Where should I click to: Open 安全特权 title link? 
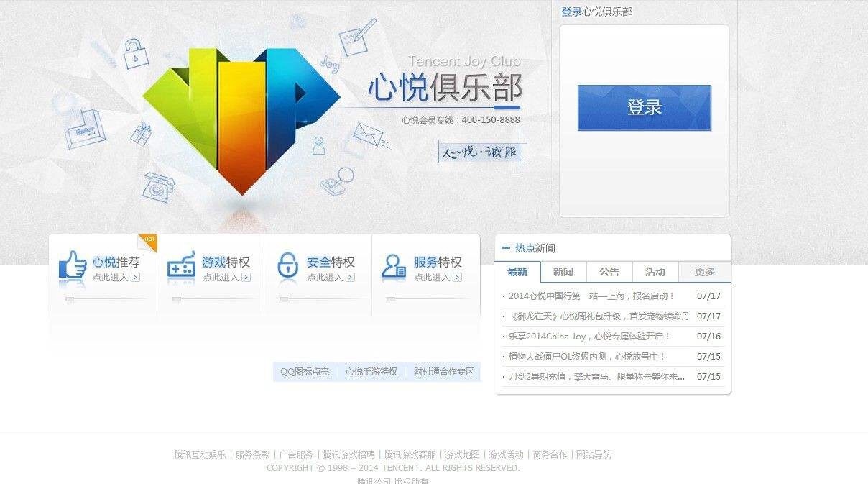[x=331, y=262]
